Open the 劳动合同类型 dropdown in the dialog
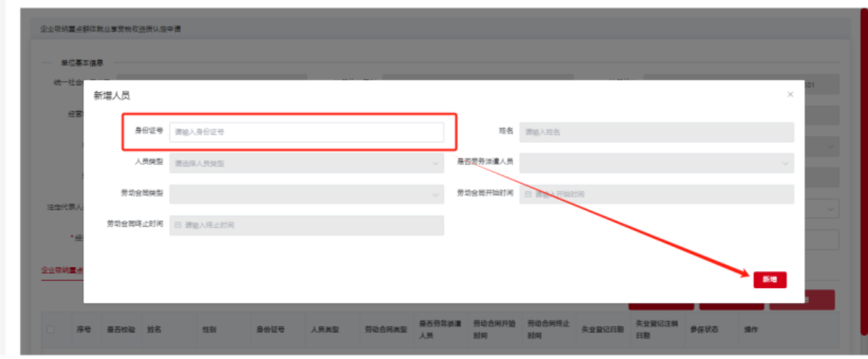868x359 pixels. tap(307, 194)
